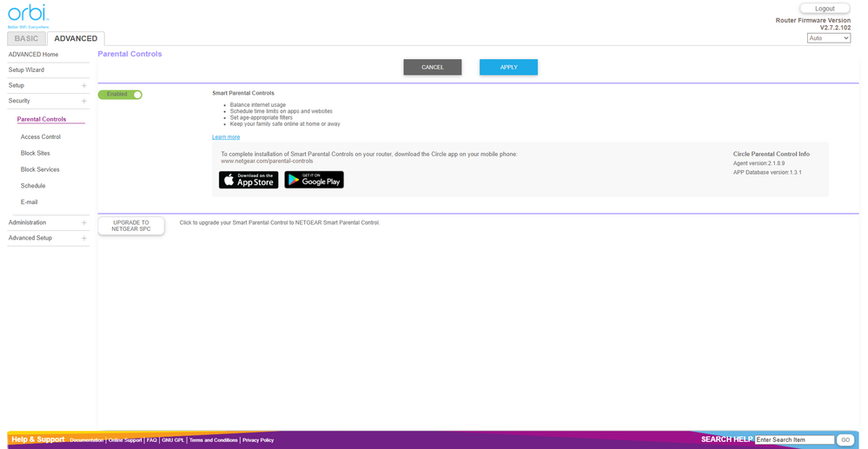The image size is (868, 449).
Task: Open the GNU GPL footer link
Action: point(173,440)
